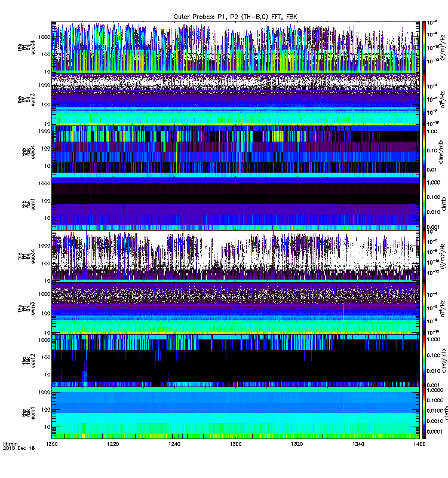Click inside the thb fbk edc34 panel
This screenshot has width=448, height=478.
[x=235, y=152]
